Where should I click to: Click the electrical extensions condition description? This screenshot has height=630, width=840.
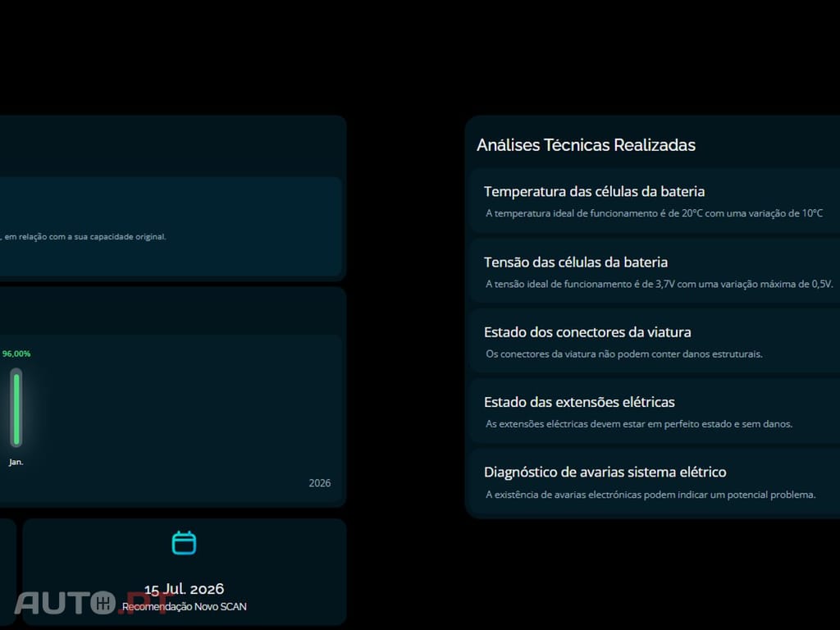pos(639,424)
